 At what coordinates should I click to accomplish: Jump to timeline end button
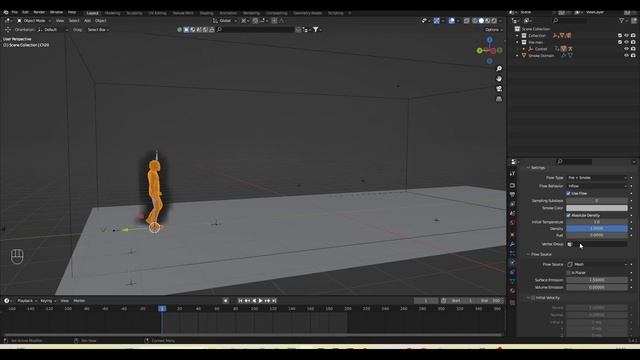click(x=274, y=301)
